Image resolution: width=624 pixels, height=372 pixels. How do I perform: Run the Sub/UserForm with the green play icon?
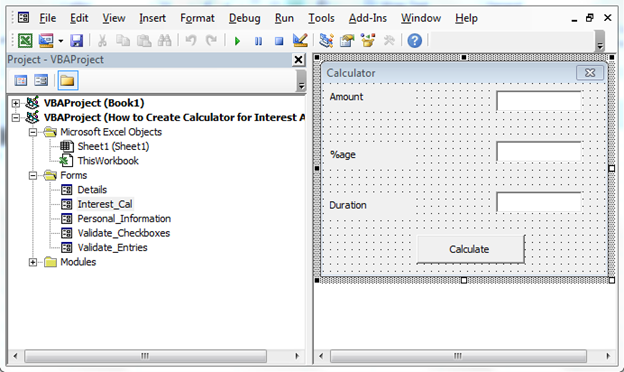[x=238, y=41]
